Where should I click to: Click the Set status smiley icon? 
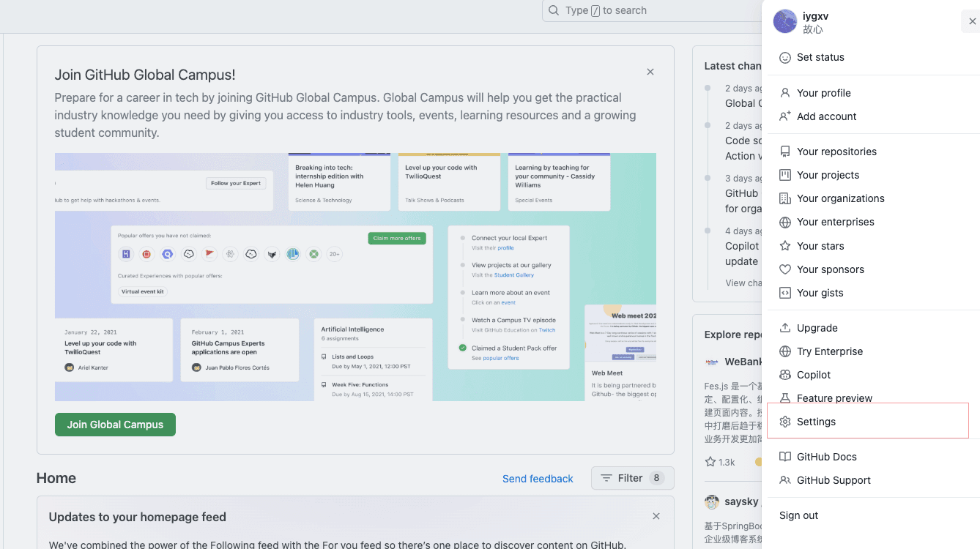(x=785, y=57)
